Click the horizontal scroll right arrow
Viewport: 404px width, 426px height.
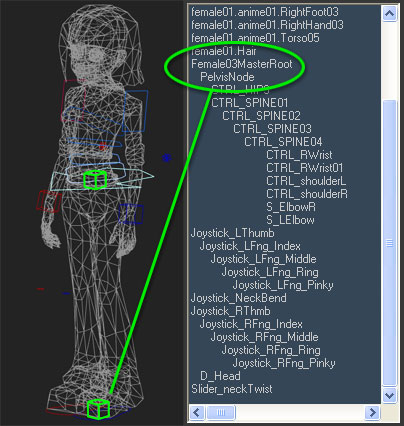(x=372, y=412)
